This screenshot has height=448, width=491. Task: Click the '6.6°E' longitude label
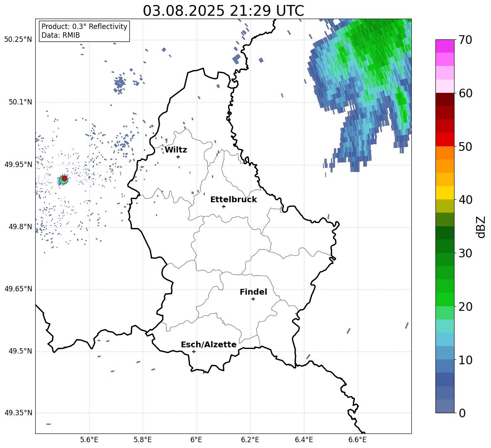357,440
